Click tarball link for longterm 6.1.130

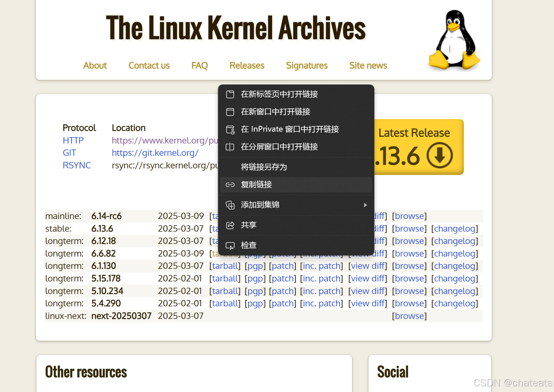[225, 266]
